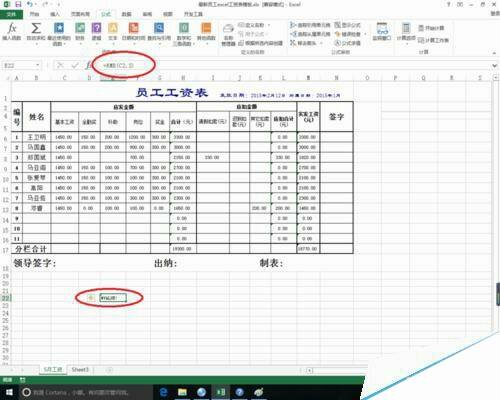Toggle Show Formulas in formula auditing

pyautogui.click(x=348, y=25)
